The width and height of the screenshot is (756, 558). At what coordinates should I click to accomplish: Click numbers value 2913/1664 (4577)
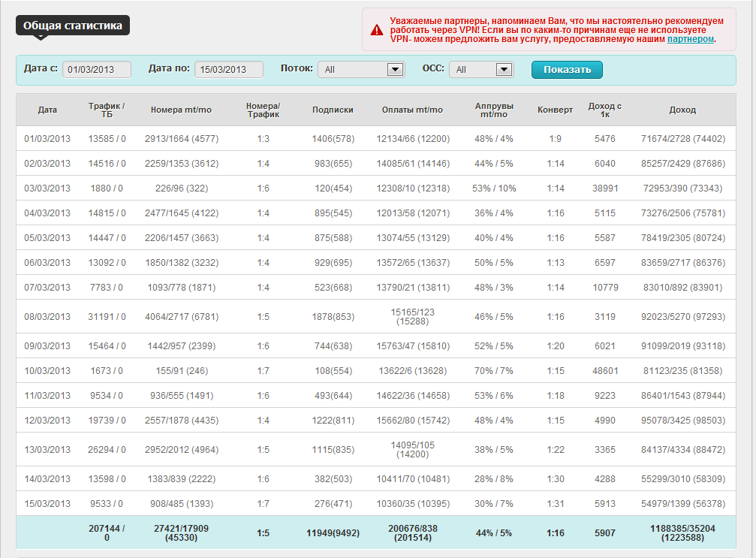tap(181, 139)
